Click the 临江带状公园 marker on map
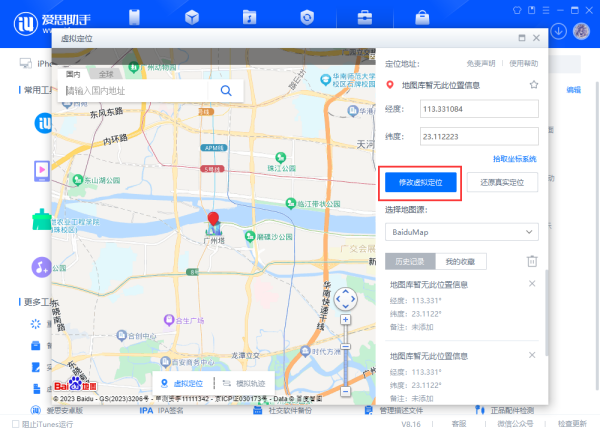This screenshot has width=600, height=433. (x=291, y=203)
